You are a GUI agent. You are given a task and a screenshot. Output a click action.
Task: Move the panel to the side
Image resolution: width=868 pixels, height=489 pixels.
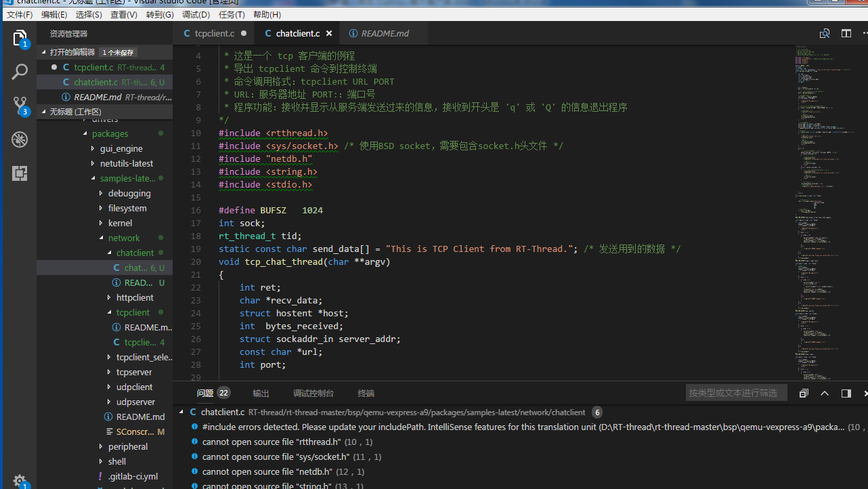(846, 393)
